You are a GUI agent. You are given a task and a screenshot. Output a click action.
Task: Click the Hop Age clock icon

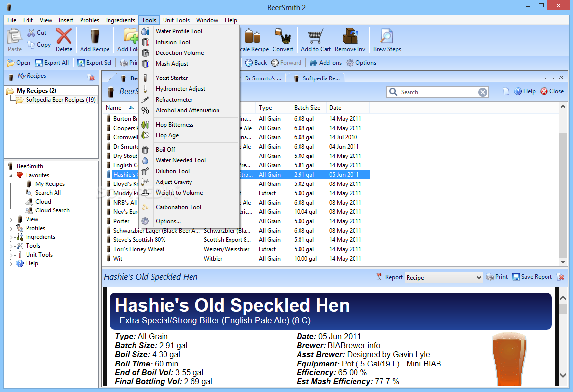click(145, 135)
